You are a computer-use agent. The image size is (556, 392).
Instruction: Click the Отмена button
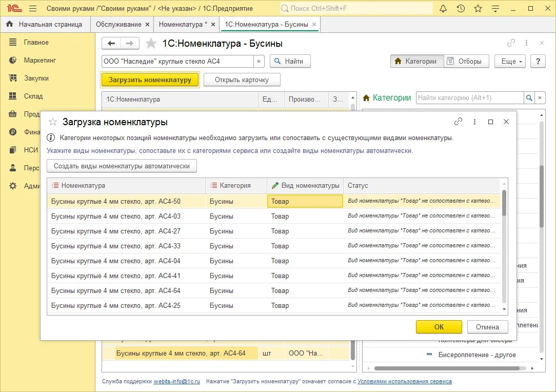[487, 327]
